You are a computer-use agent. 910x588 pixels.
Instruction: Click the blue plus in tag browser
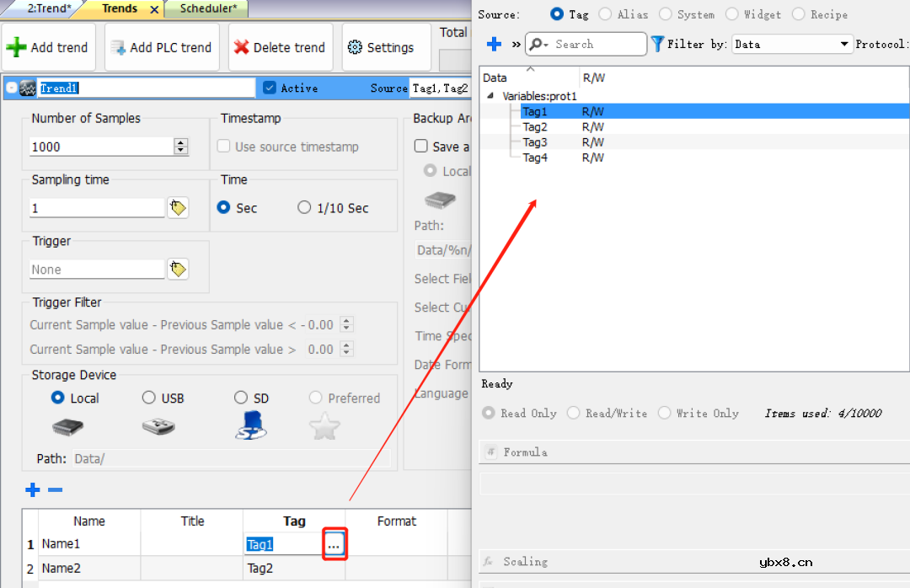[x=495, y=44]
